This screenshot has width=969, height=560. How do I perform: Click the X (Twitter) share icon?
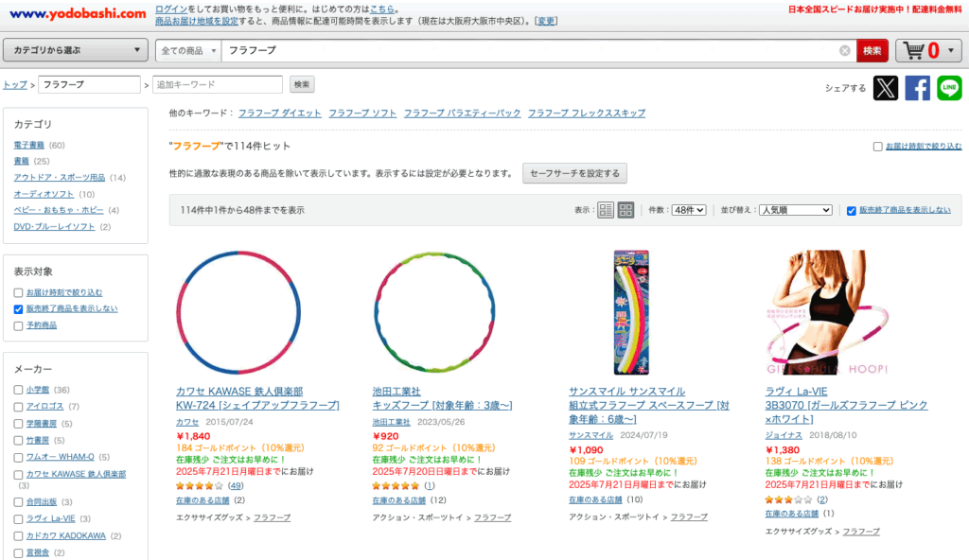coord(886,88)
